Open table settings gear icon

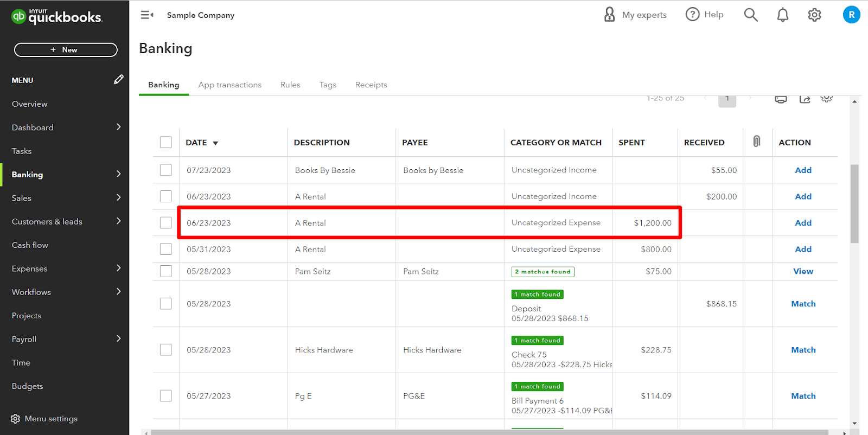pos(826,99)
